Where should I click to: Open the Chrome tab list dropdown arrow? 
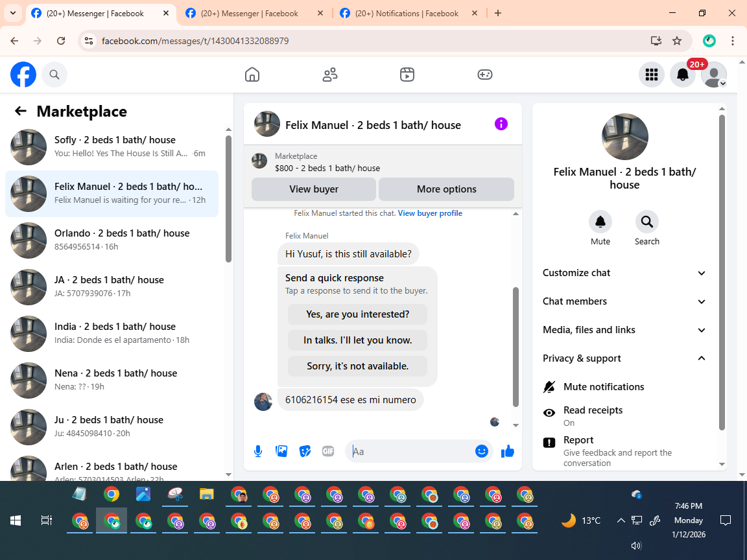coord(13,14)
